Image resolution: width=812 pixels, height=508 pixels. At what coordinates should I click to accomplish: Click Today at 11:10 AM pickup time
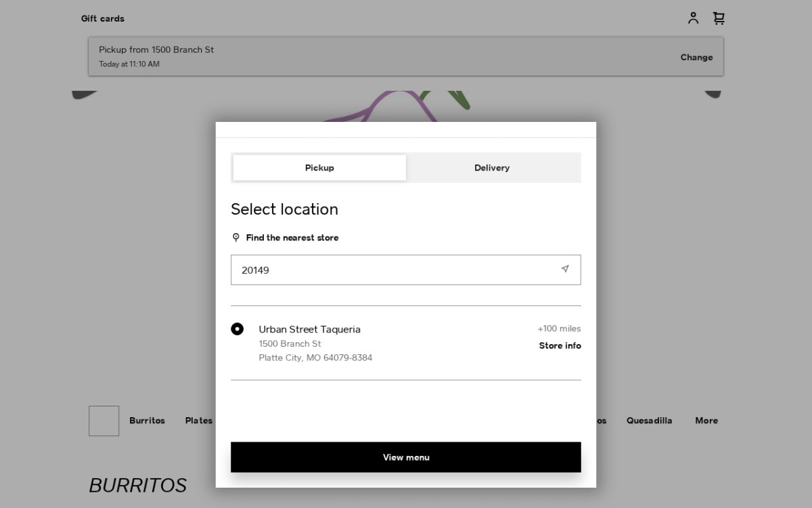(x=129, y=64)
